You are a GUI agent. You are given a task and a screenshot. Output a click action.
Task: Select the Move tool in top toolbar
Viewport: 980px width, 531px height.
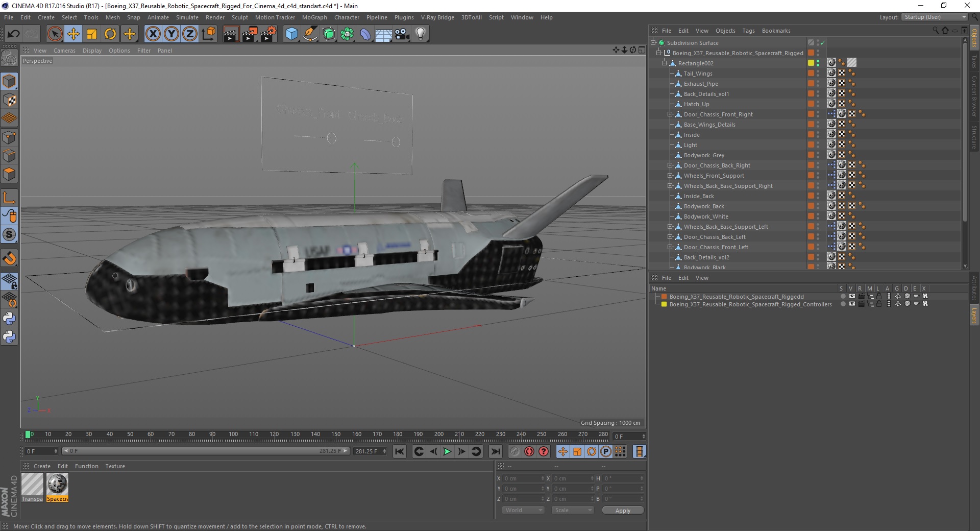point(73,34)
